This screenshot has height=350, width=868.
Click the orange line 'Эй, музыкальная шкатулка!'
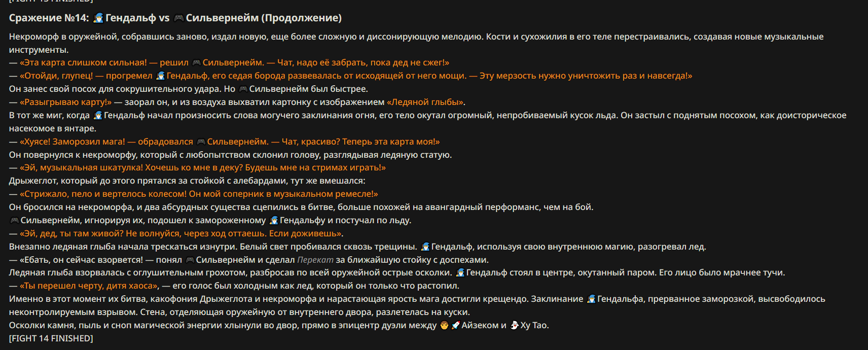point(203,168)
